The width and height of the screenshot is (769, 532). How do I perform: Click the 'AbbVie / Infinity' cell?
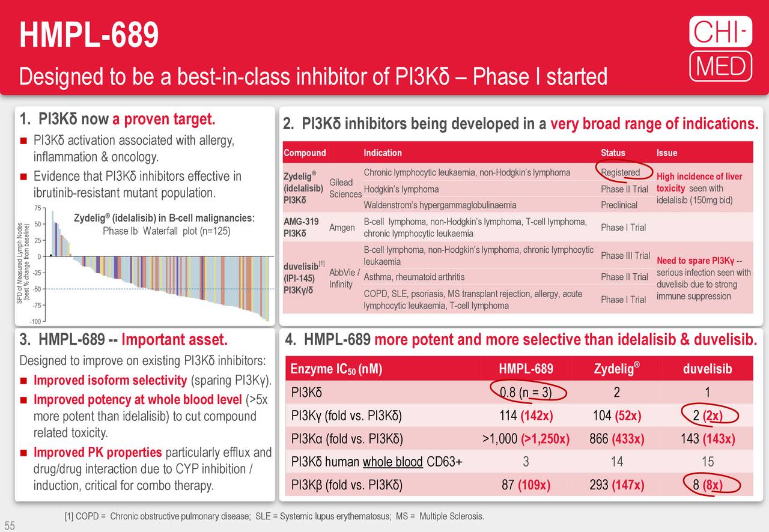(344, 278)
